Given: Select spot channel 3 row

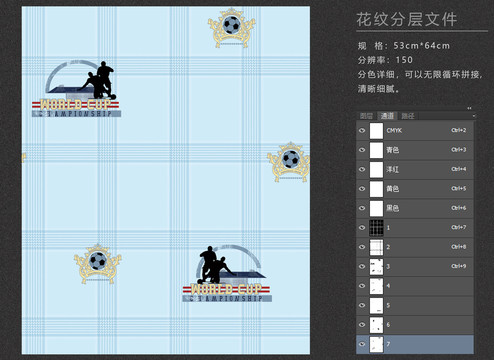Looking at the screenshot, I should click(x=415, y=266).
